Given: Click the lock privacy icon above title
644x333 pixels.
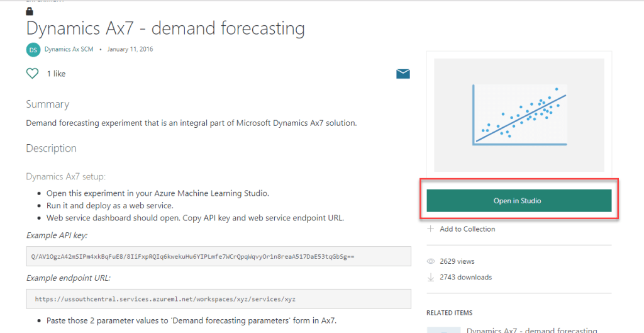Looking at the screenshot, I should point(30,11).
